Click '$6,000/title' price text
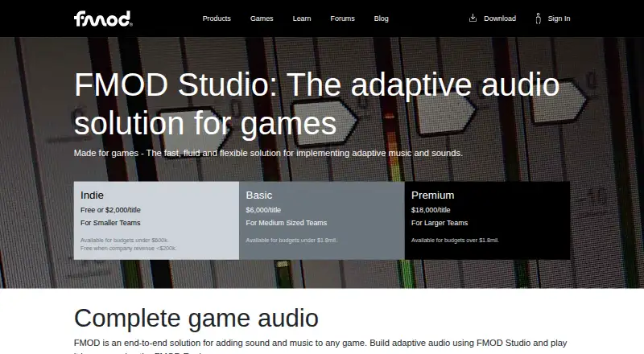 coord(263,210)
